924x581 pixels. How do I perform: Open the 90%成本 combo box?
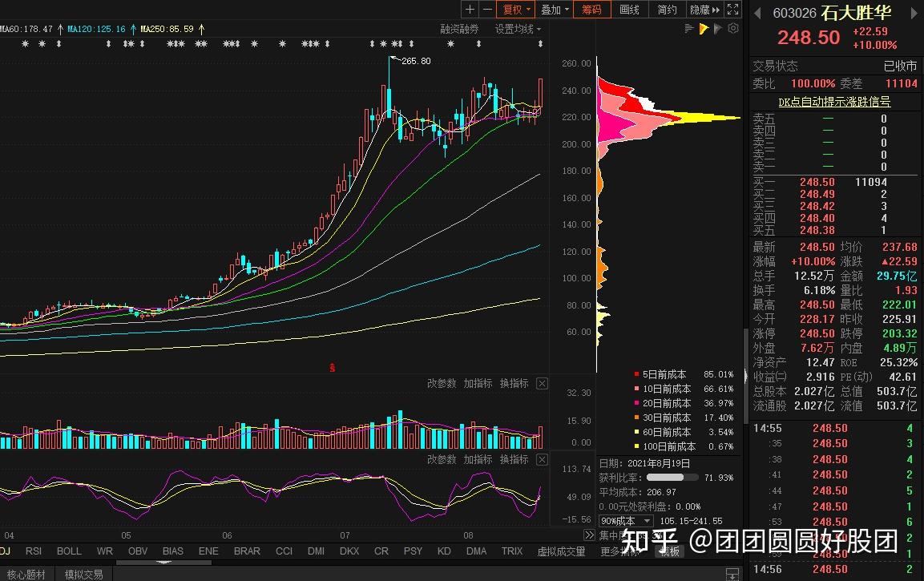(x=626, y=521)
